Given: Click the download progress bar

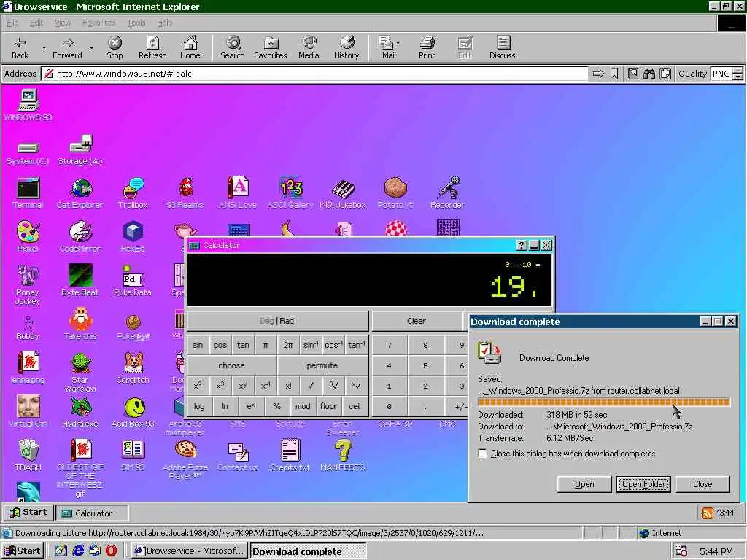Looking at the screenshot, I should (603, 402).
